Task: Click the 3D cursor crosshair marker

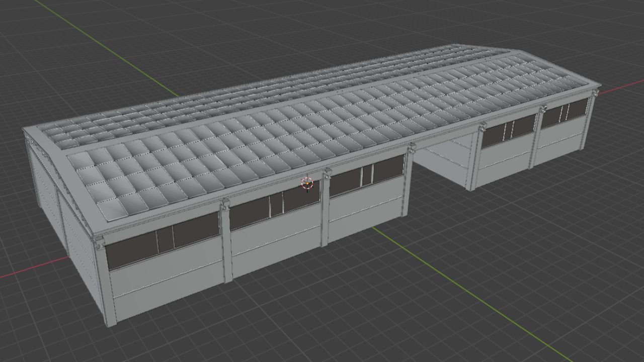Action: [x=307, y=184]
